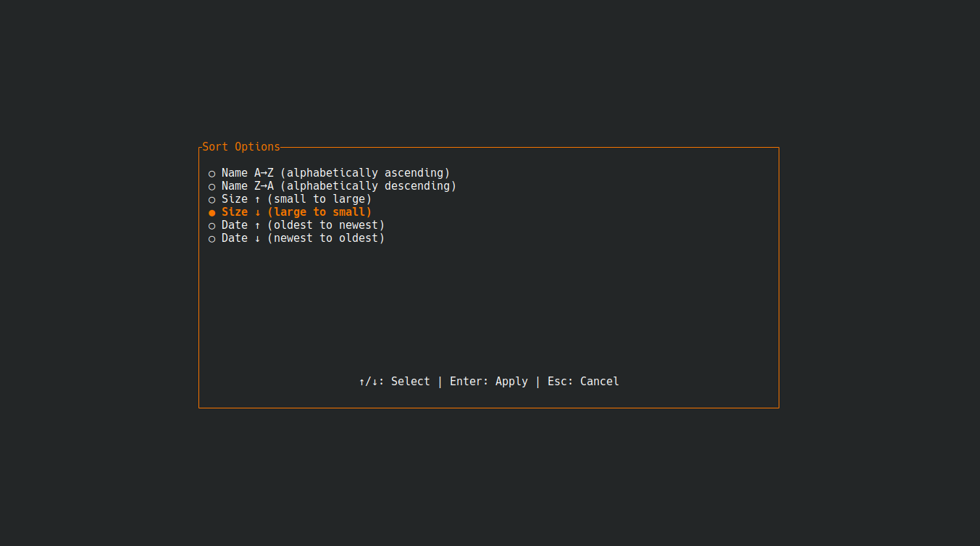Image resolution: width=980 pixels, height=546 pixels.
Task: Click the down arrow in Date ↓ option
Action: (257, 238)
